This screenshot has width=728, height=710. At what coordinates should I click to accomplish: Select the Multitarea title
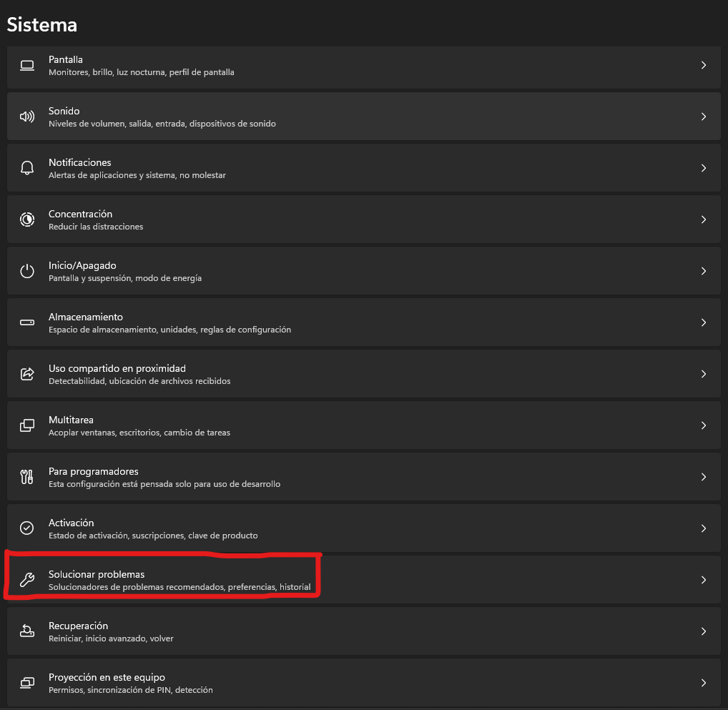tap(71, 420)
